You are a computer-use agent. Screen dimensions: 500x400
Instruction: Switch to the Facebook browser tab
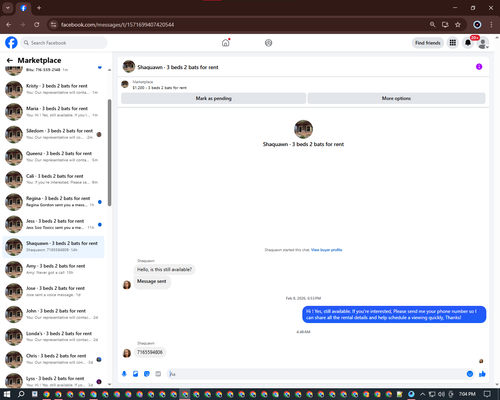[23, 8]
